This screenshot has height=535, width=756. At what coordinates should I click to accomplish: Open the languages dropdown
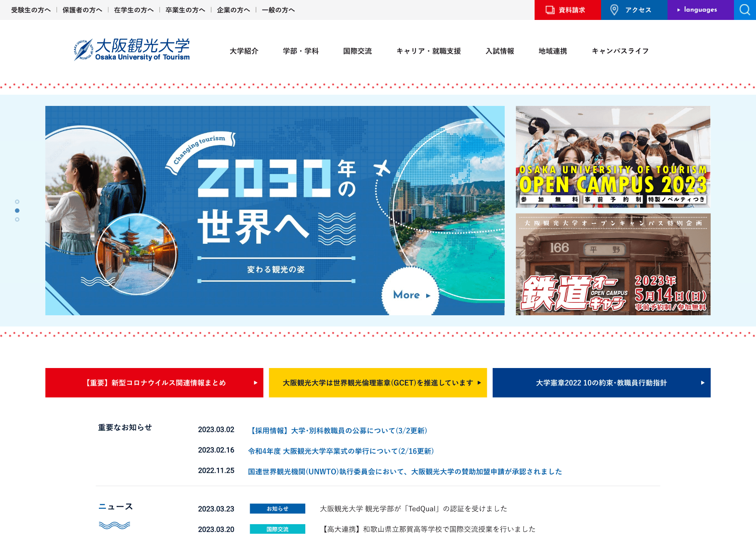click(700, 10)
